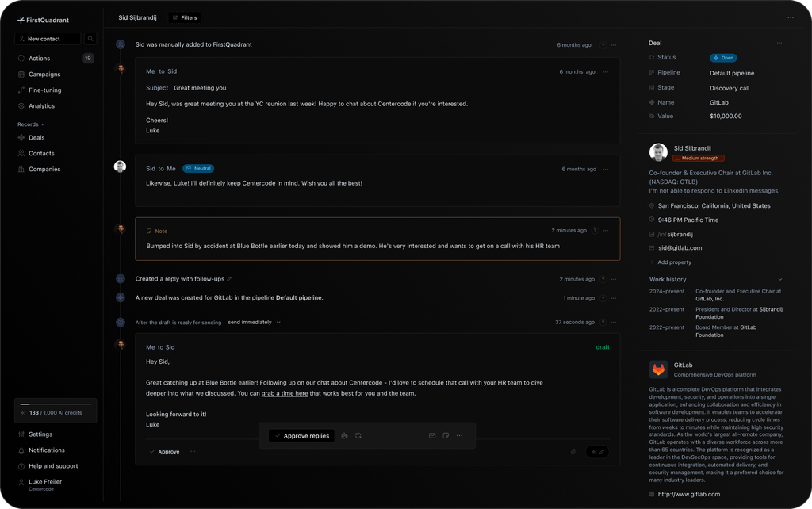Expand the Records section in the sidebar
This screenshot has width=812, height=509.
[x=31, y=124]
